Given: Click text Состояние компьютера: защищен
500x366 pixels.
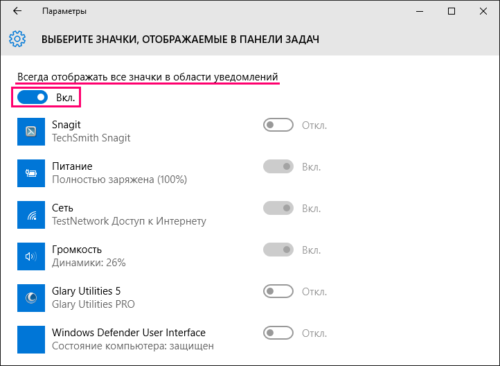Looking at the screenshot, I should tap(133, 346).
